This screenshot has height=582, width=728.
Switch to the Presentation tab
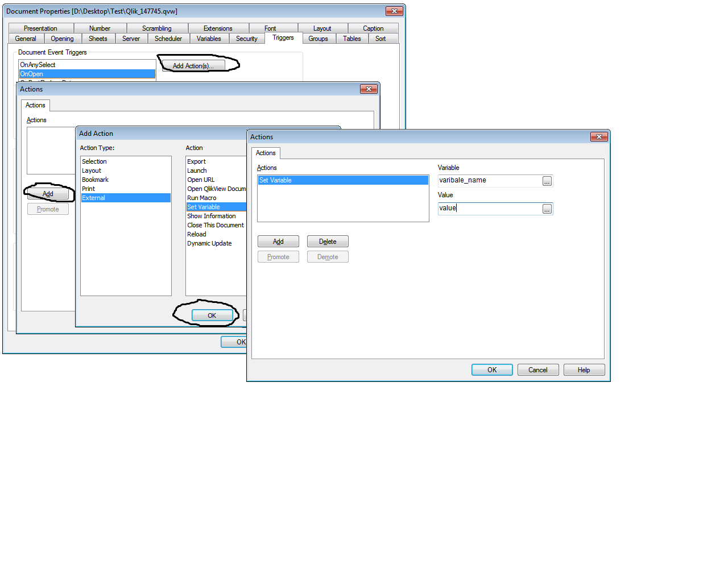40,28
